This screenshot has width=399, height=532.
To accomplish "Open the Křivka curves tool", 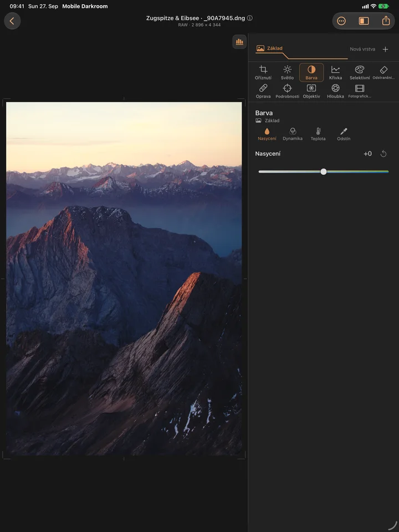I will (x=335, y=73).
